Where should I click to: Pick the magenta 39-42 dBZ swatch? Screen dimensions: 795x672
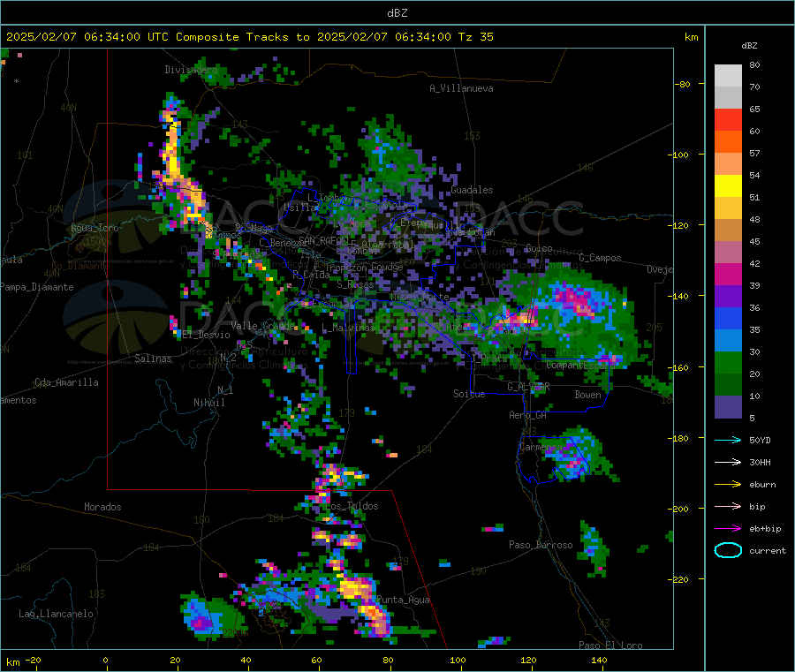click(728, 274)
